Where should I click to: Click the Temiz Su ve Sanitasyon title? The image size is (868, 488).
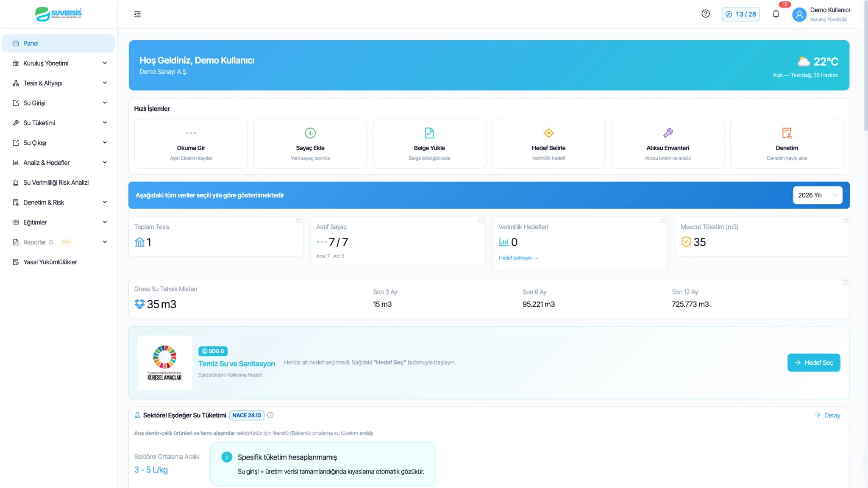(236, 363)
